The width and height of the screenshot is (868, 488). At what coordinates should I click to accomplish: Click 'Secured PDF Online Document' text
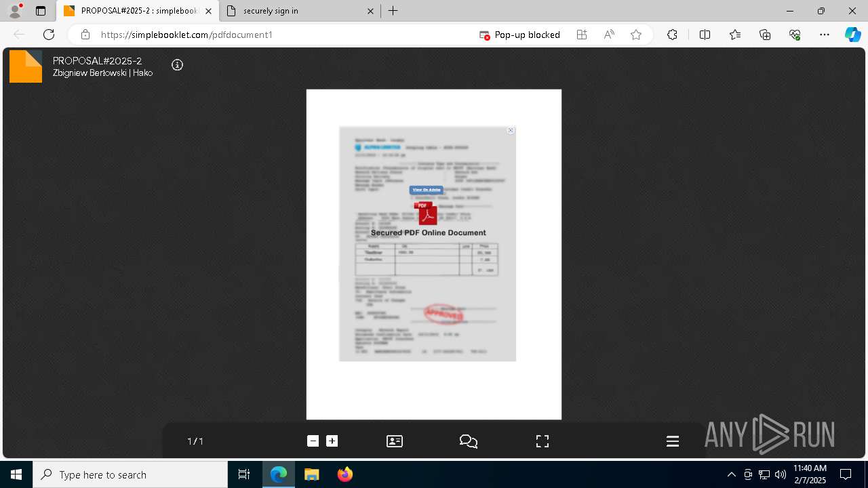pos(428,232)
